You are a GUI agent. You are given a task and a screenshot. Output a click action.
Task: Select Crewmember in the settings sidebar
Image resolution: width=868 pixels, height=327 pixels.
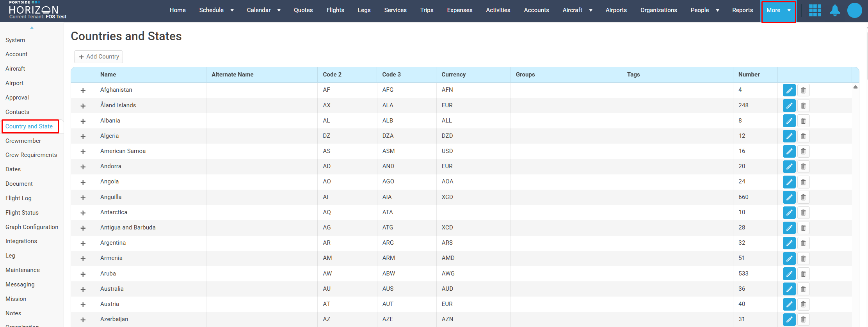tap(23, 141)
